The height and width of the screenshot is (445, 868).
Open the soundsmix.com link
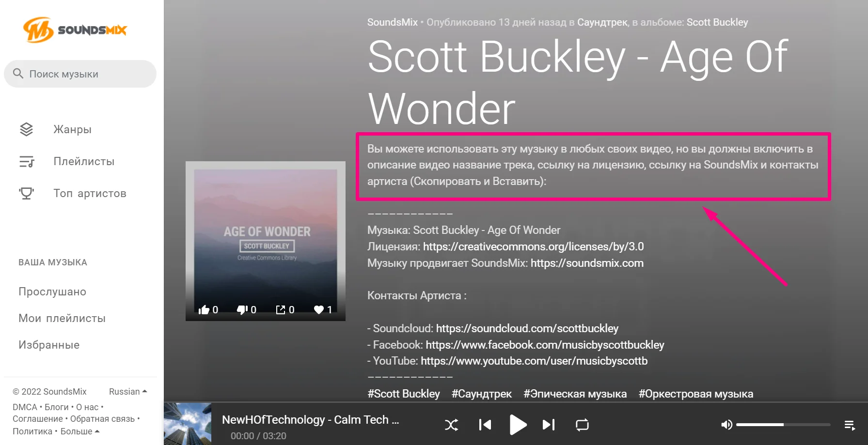(x=587, y=263)
